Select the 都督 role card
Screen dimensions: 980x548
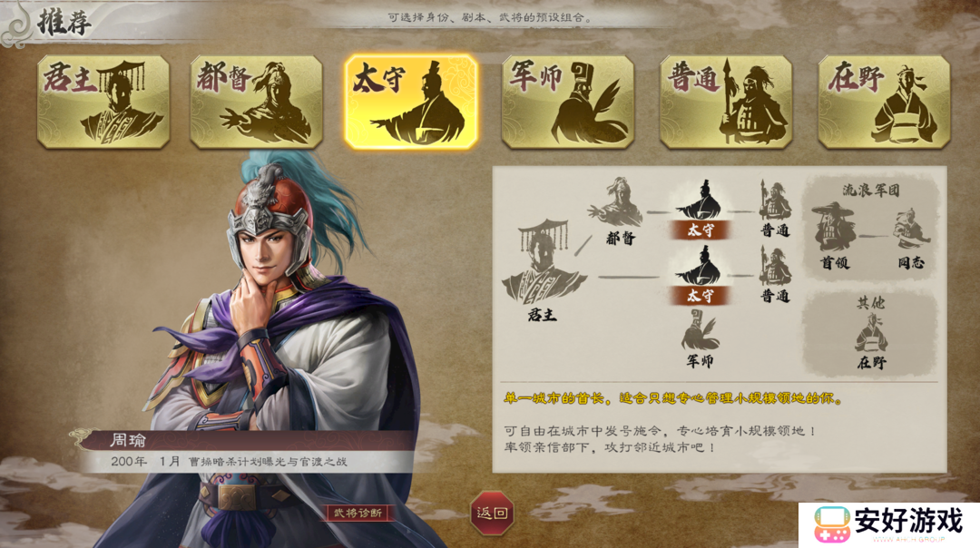click(x=256, y=102)
